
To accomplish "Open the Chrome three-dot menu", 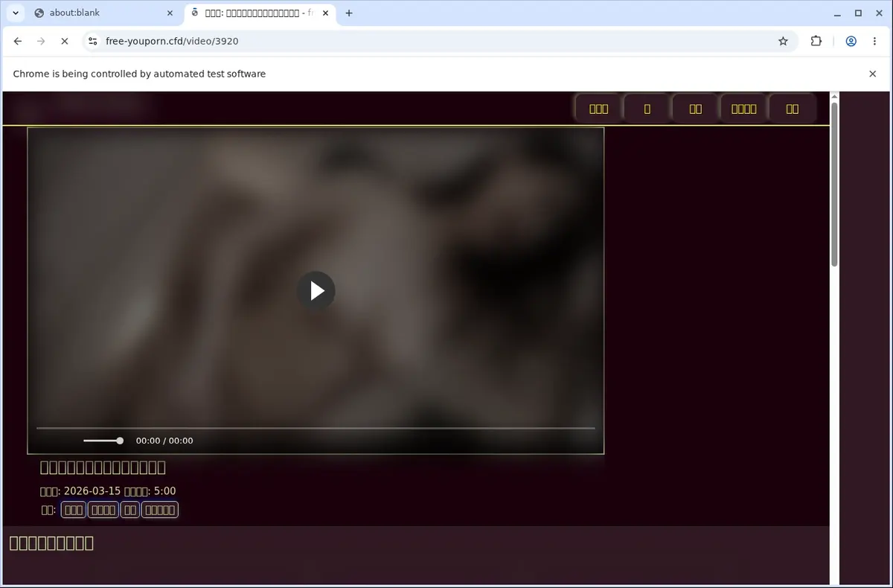I will tap(874, 42).
